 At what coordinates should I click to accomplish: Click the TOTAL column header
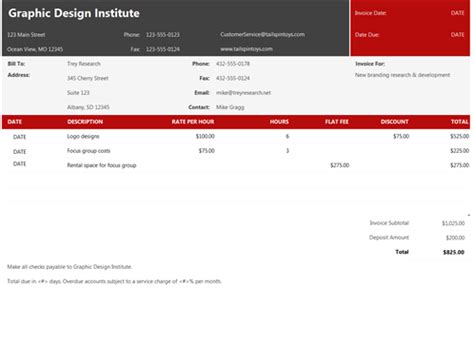(460, 122)
